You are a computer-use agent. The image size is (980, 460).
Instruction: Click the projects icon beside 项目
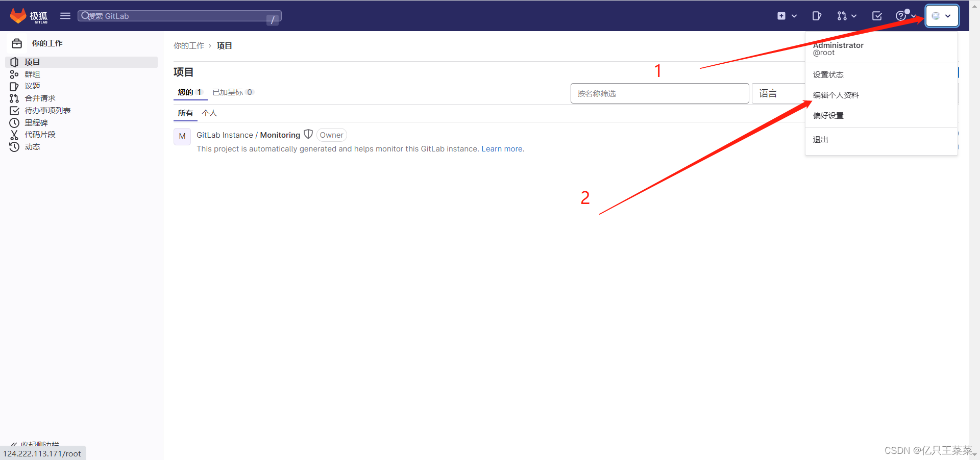(14, 62)
